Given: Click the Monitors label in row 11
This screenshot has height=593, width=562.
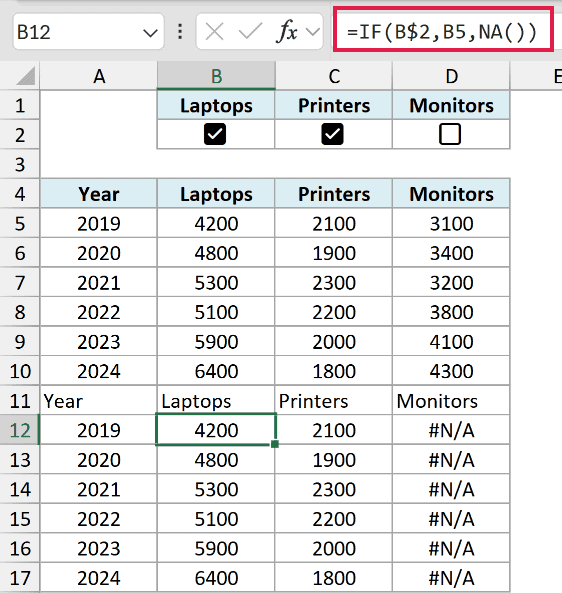Looking at the screenshot, I should [437, 401].
